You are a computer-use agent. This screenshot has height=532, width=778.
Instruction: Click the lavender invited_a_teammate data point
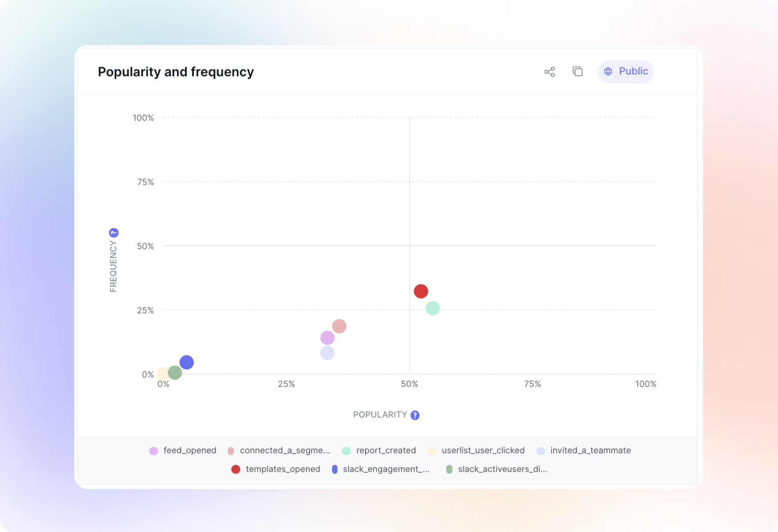tap(327, 353)
